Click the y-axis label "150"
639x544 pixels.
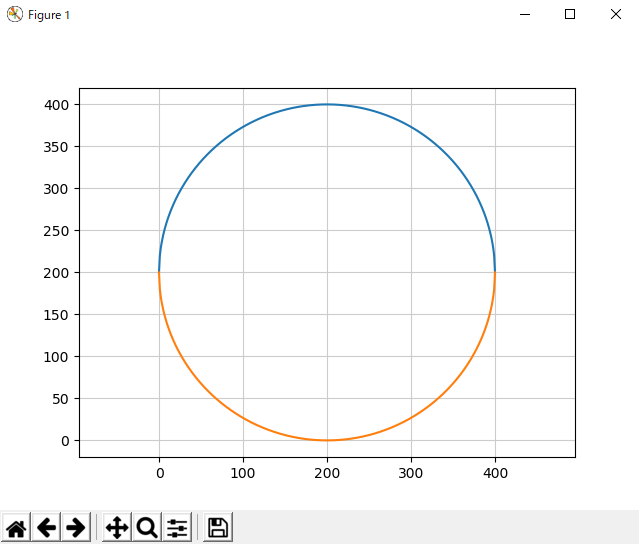pyautogui.click(x=56, y=315)
